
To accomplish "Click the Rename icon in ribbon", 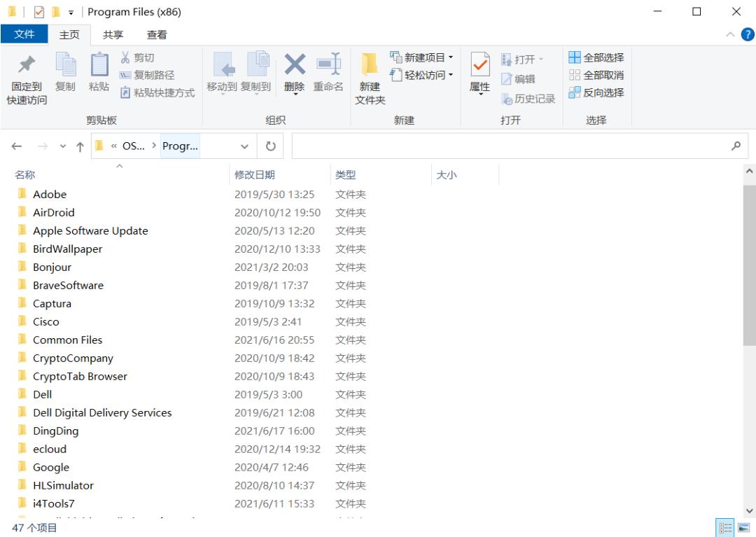I will click(x=328, y=65).
